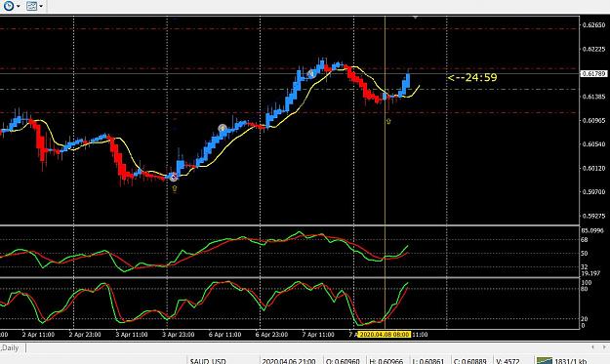
Task: Select the Daily chart tab
Action: 10,347
